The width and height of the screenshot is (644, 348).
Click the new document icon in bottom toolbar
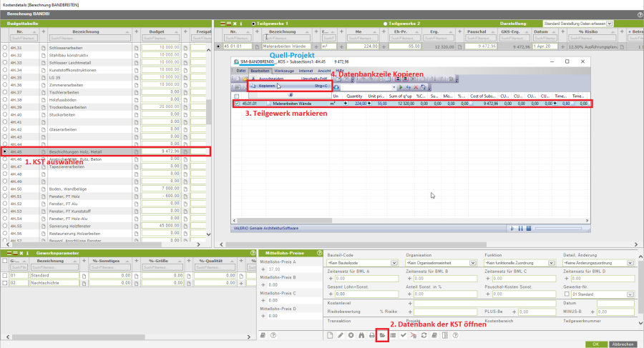331,334
